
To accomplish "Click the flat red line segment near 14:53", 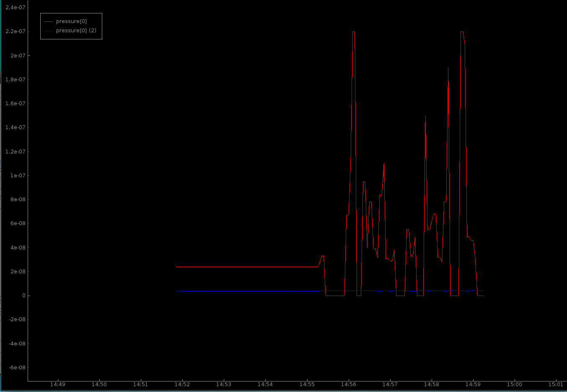I will click(x=223, y=267).
